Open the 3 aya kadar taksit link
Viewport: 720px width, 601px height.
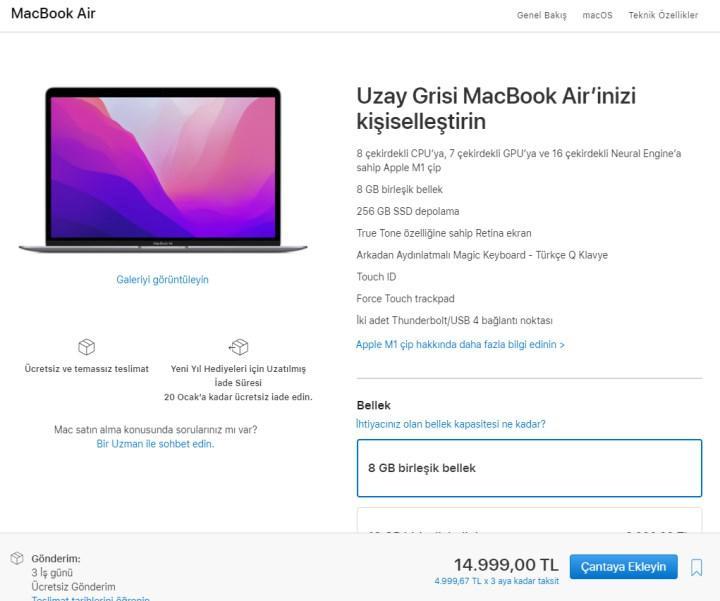[x=497, y=581]
